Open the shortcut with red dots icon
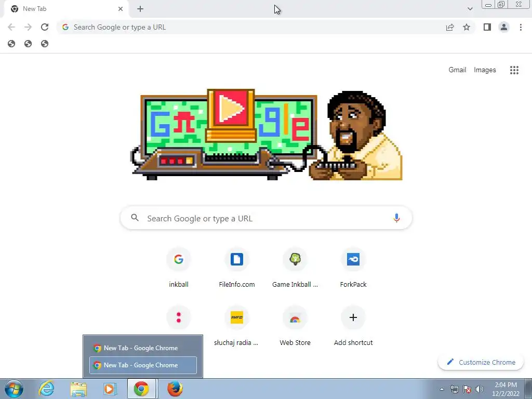 (179, 317)
